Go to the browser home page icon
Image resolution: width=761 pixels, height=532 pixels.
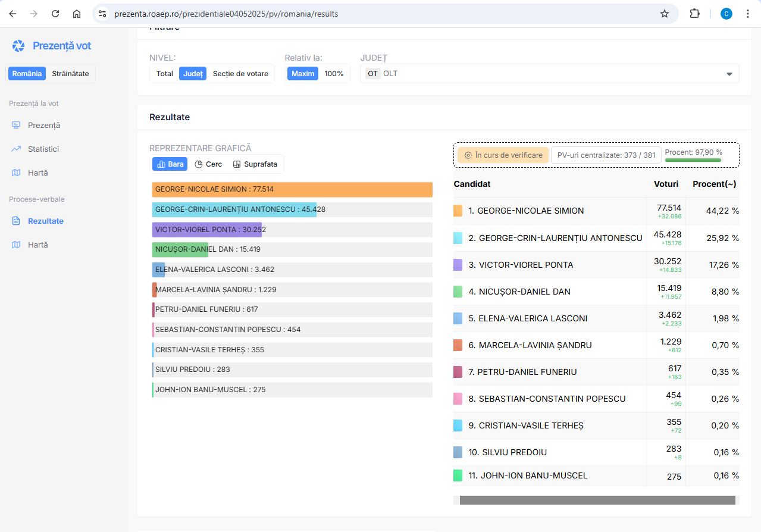pyautogui.click(x=76, y=14)
